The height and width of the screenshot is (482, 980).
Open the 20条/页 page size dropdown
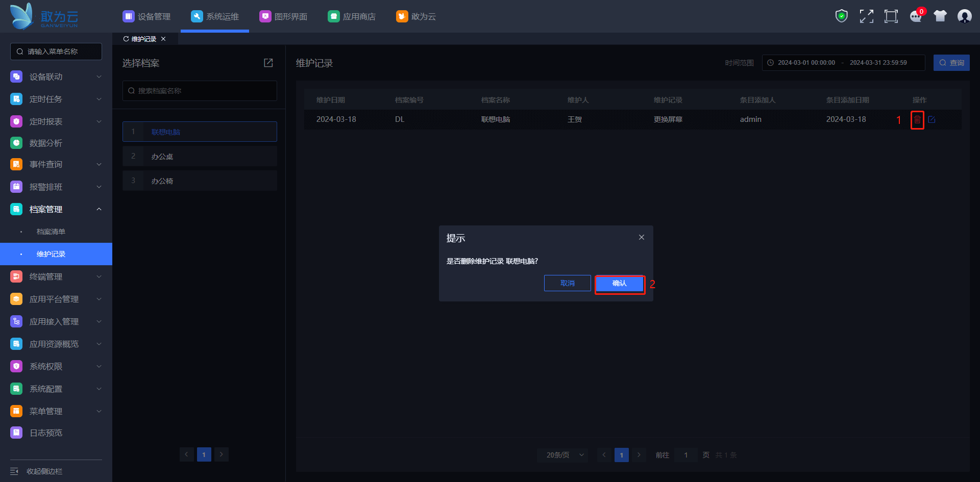click(x=562, y=455)
